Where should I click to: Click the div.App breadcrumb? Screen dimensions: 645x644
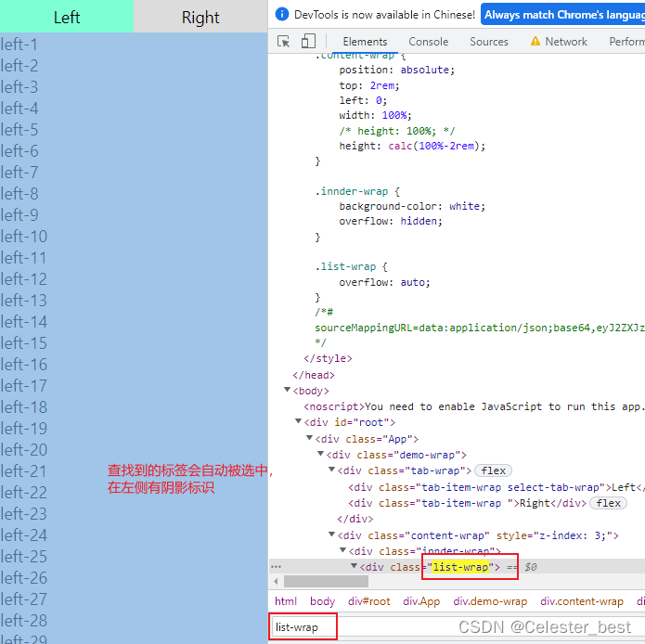coord(421,601)
